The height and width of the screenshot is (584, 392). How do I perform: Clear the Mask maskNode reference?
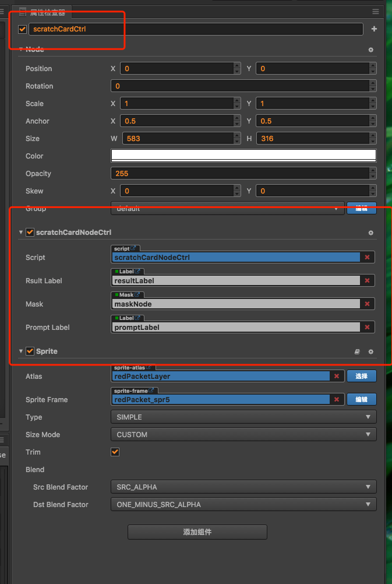pyautogui.click(x=367, y=304)
